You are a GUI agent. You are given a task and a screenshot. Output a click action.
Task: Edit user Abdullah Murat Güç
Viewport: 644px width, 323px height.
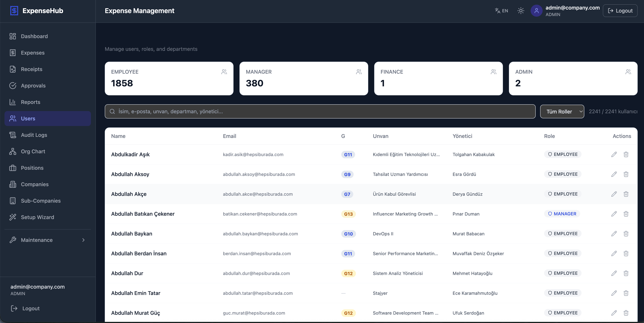coord(614,313)
